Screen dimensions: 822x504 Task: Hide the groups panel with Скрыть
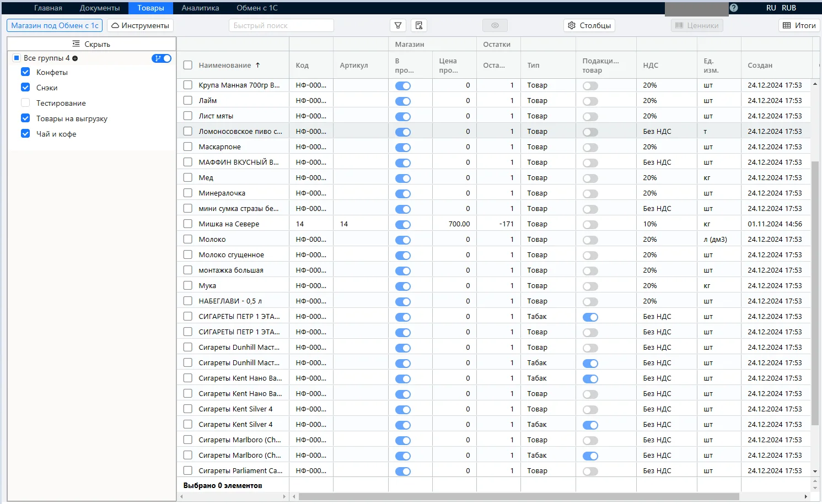coord(92,44)
